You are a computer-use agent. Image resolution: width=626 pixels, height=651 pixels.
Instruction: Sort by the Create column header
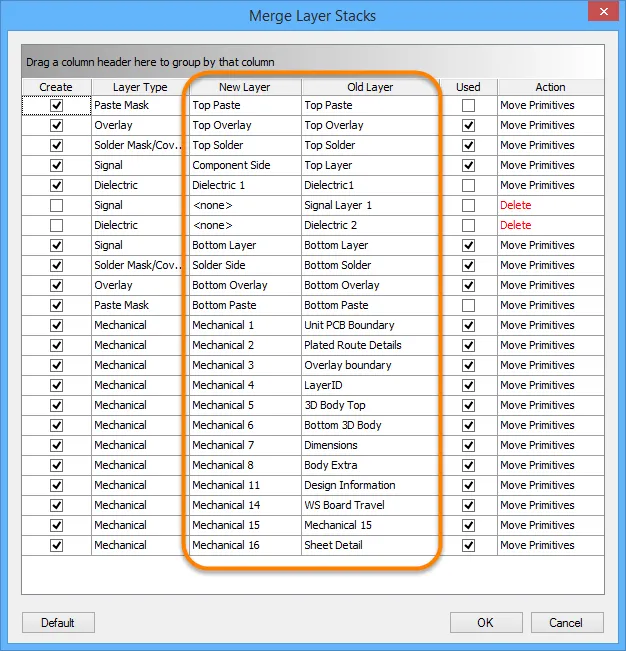tap(56, 87)
